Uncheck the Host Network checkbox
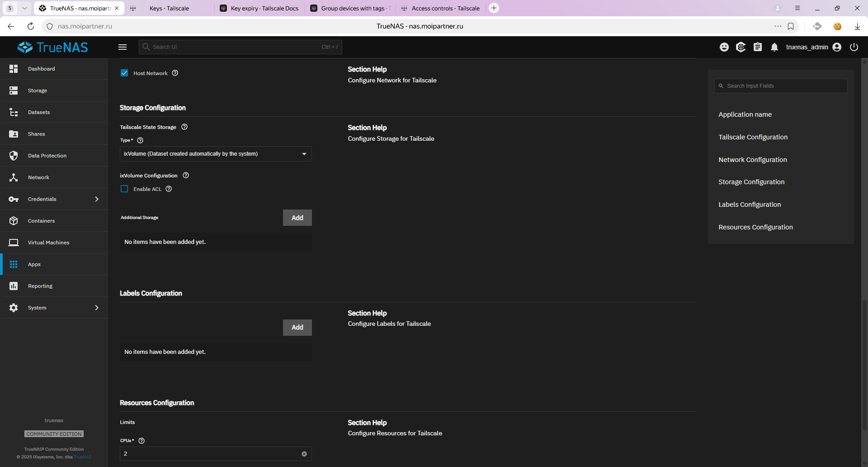Image resolution: width=868 pixels, height=467 pixels. 124,73
